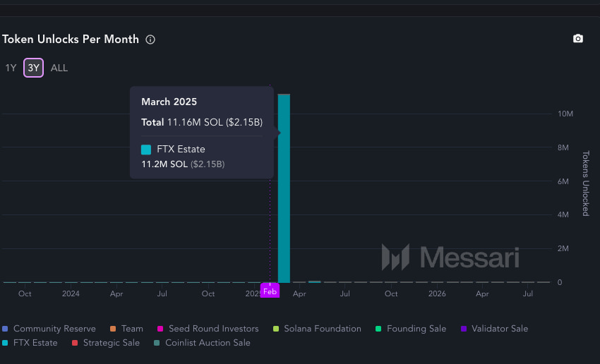Click the teal FTX Estate tooltip swatch
This screenshot has height=364, width=600.
point(146,150)
